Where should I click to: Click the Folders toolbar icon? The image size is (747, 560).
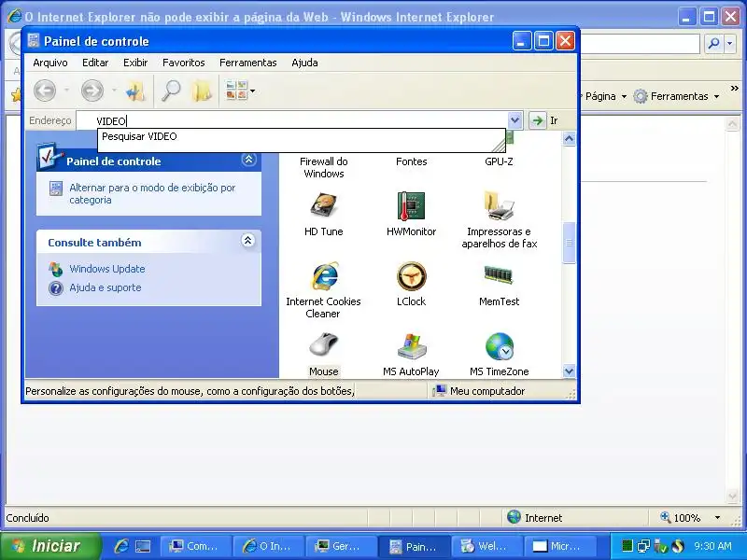tap(202, 90)
